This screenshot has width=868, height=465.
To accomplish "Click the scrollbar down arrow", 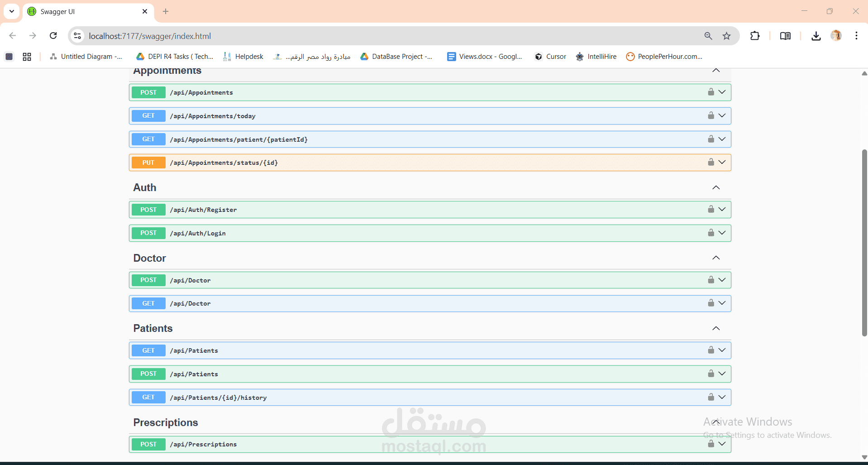I will pyautogui.click(x=864, y=457).
